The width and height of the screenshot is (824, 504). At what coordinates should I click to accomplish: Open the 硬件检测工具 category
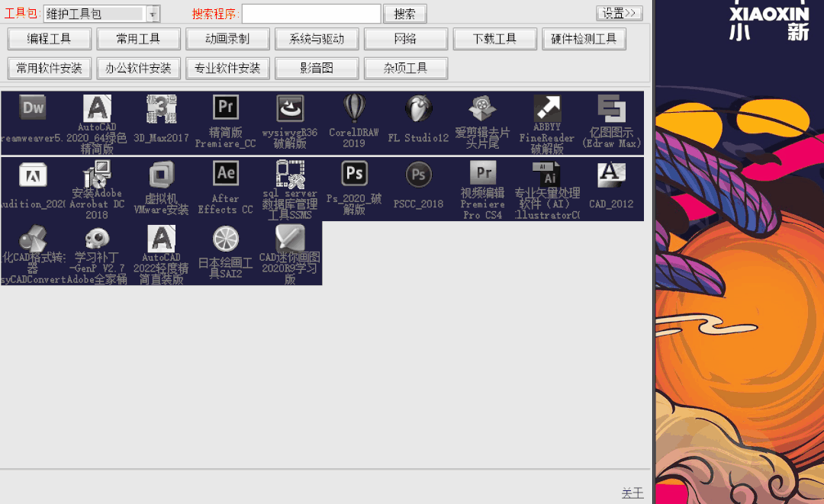click(x=584, y=39)
